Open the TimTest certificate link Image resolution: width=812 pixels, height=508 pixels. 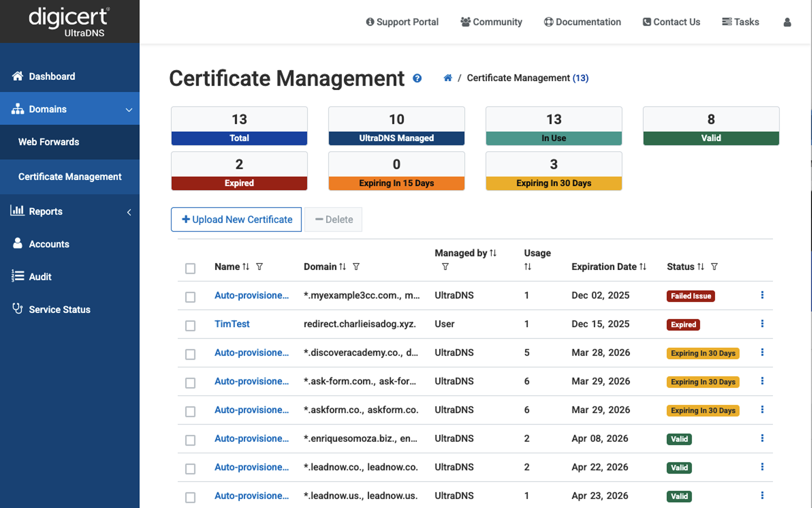pos(232,324)
